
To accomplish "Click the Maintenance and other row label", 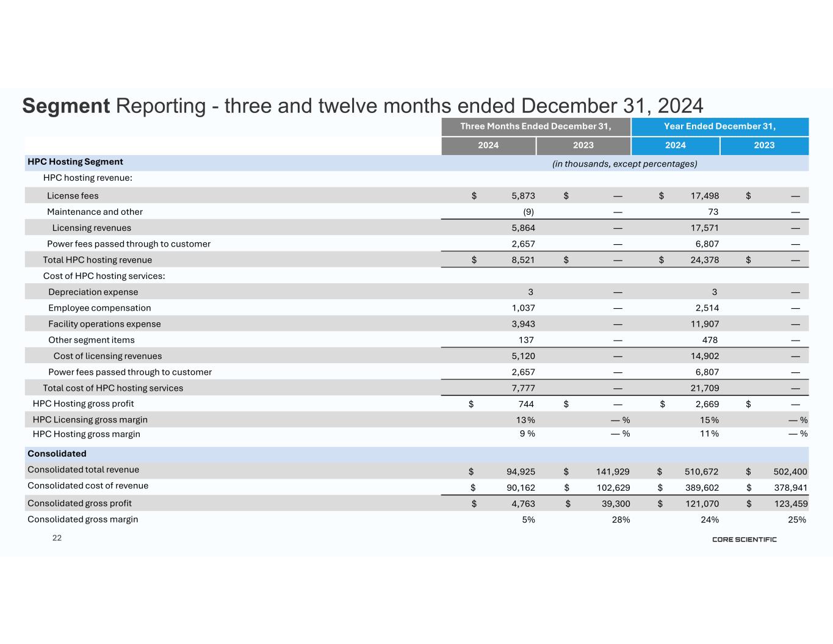I will pos(95,212).
